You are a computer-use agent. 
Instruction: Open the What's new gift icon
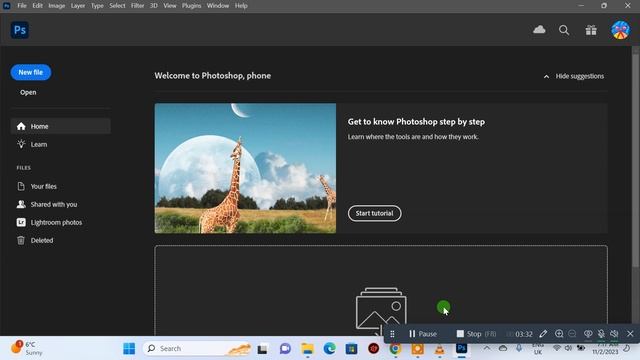coord(591,30)
